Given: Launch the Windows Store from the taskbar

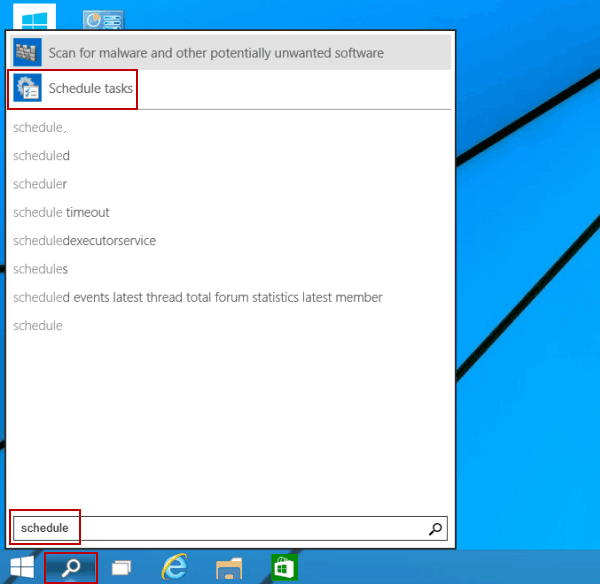Looking at the screenshot, I should click(284, 568).
